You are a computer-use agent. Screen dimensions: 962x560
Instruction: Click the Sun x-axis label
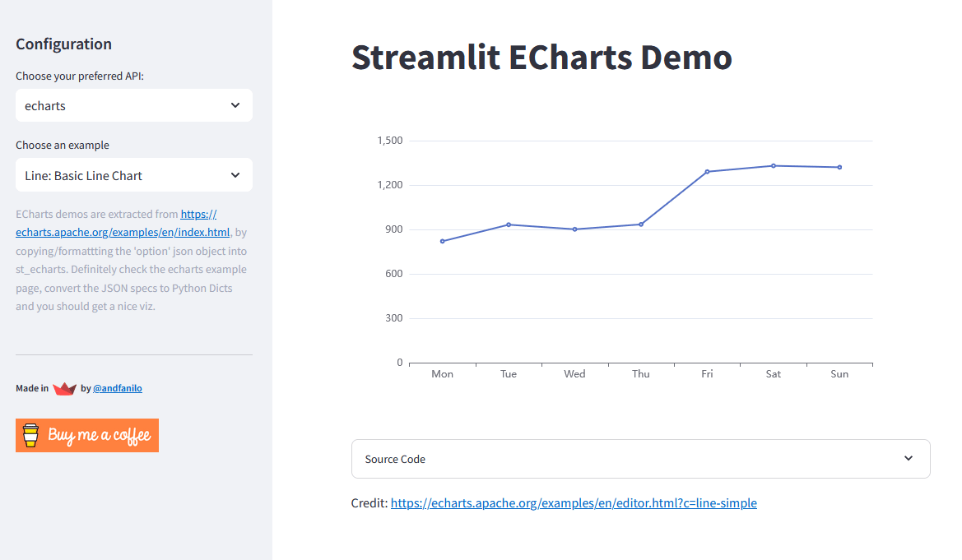[839, 374]
